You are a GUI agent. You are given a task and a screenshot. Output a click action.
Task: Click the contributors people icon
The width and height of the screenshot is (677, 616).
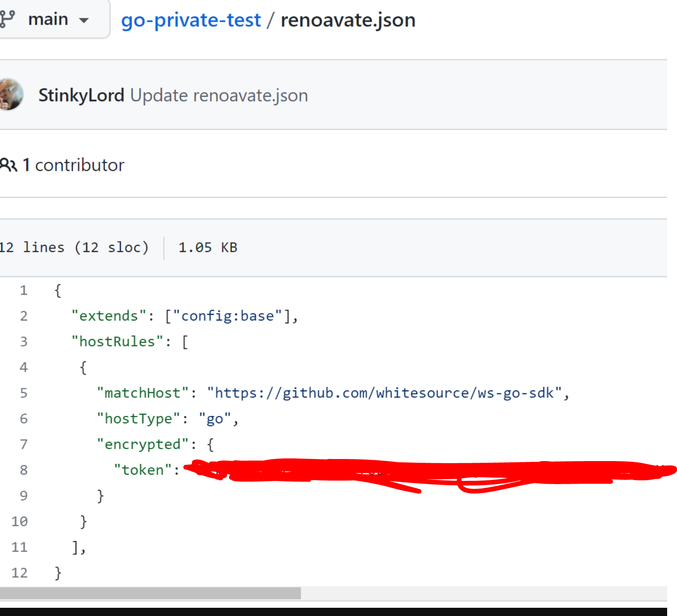tap(9, 164)
